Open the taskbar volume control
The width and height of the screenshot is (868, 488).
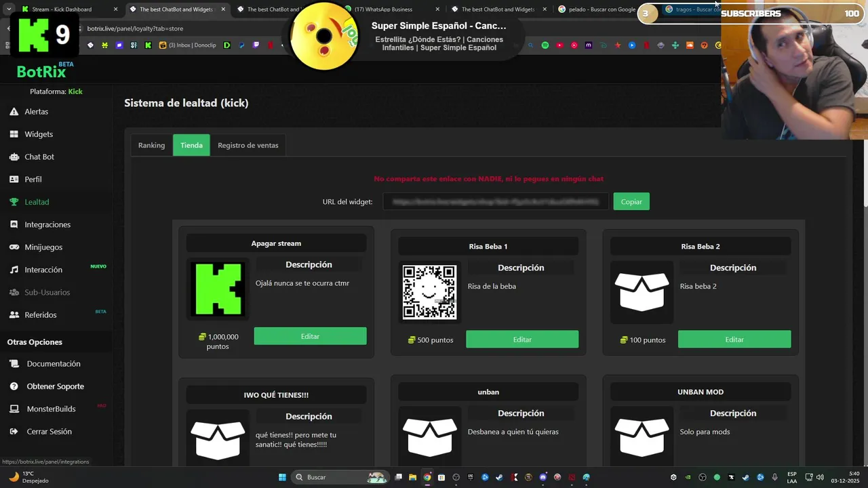[820, 477]
